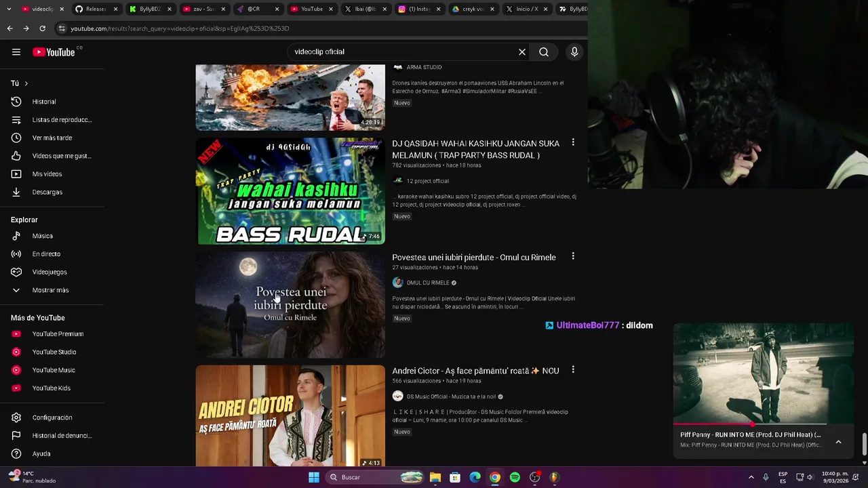Go to YouTube home via logo
The height and width of the screenshot is (488, 868).
[54, 52]
